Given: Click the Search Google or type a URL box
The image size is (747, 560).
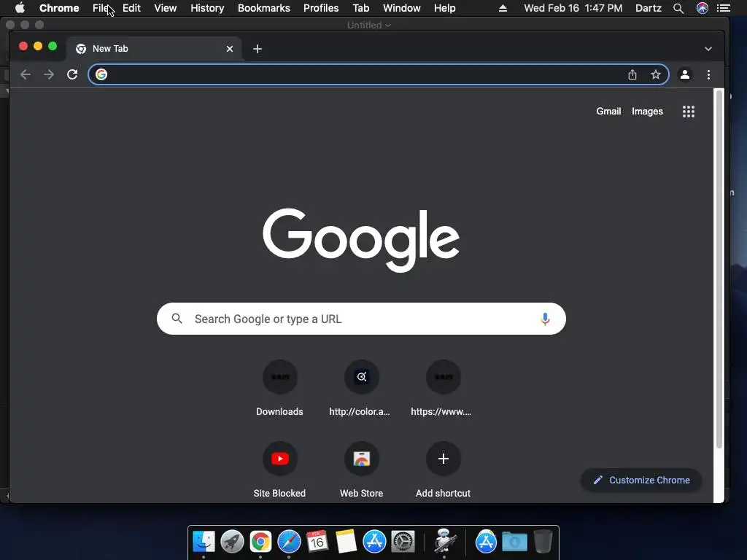Looking at the screenshot, I should [361, 319].
